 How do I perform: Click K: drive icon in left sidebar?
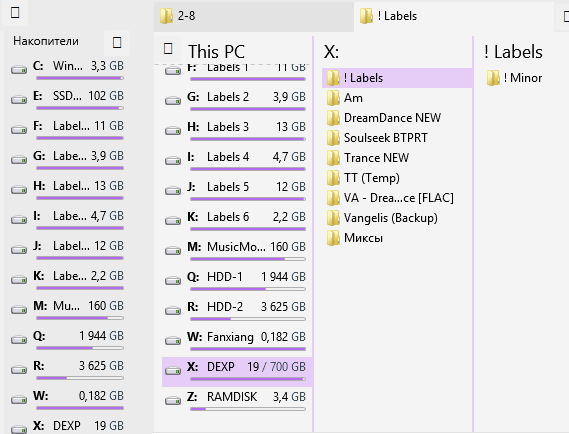pyautogui.click(x=19, y=280)
